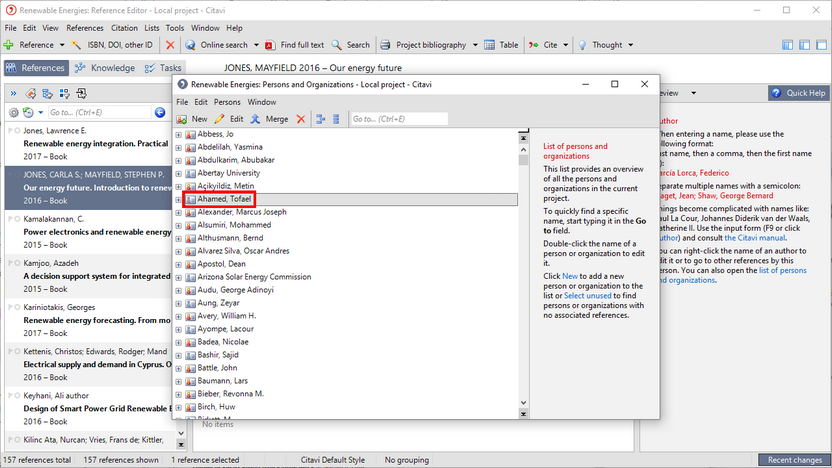This screenshot has height=468, width=832.
Task: Click the red delete X in Persons dialog
Action: point(301,119)
